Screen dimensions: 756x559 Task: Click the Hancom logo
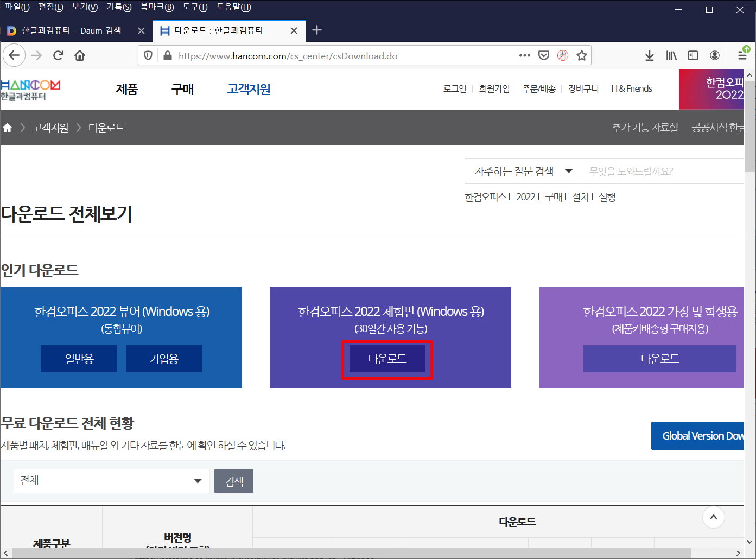click(30, 90)
